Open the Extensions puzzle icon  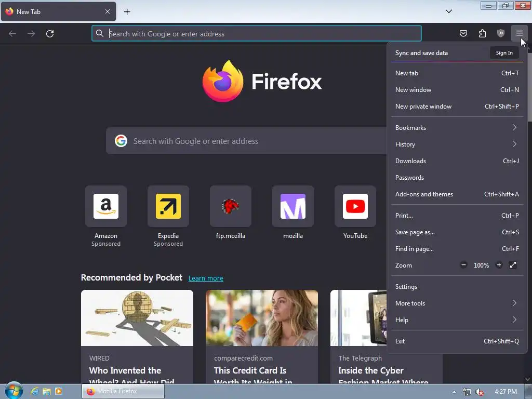pos(482,33)
